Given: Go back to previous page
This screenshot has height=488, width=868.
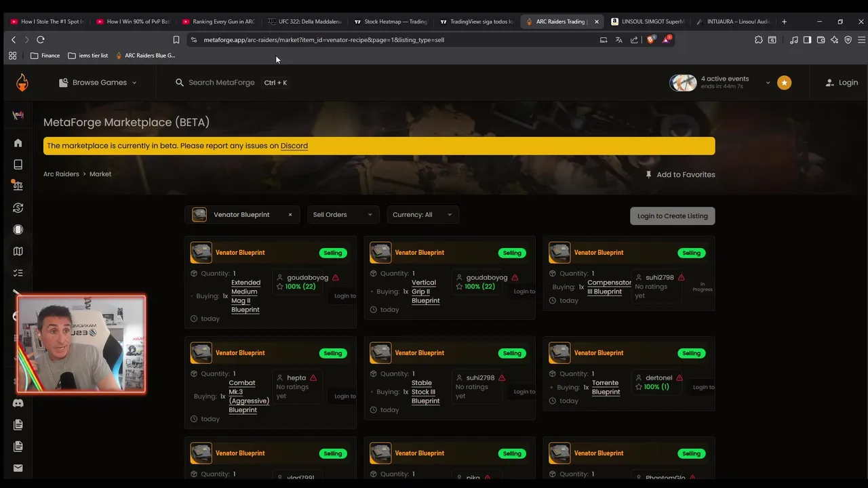Looking at the screenshot, I should point(14,40).
